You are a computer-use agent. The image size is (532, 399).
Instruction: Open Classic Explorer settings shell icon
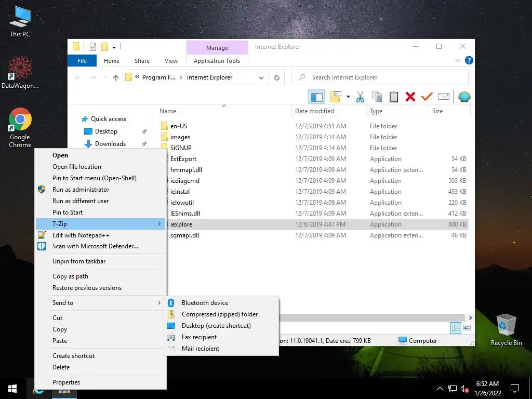(x=464, y=97)
